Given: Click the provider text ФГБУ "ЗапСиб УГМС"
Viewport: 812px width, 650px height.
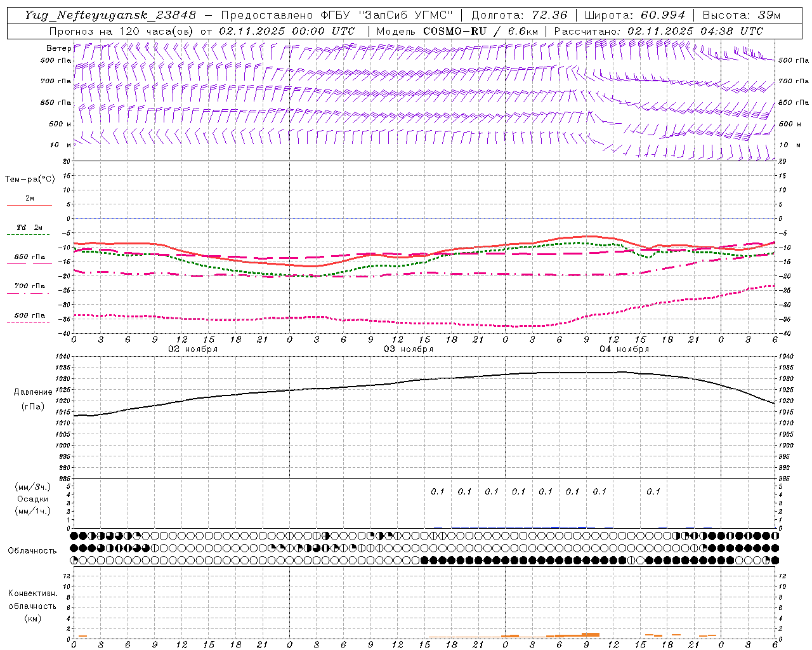Looking at the screenshot, I should point(388,15).
